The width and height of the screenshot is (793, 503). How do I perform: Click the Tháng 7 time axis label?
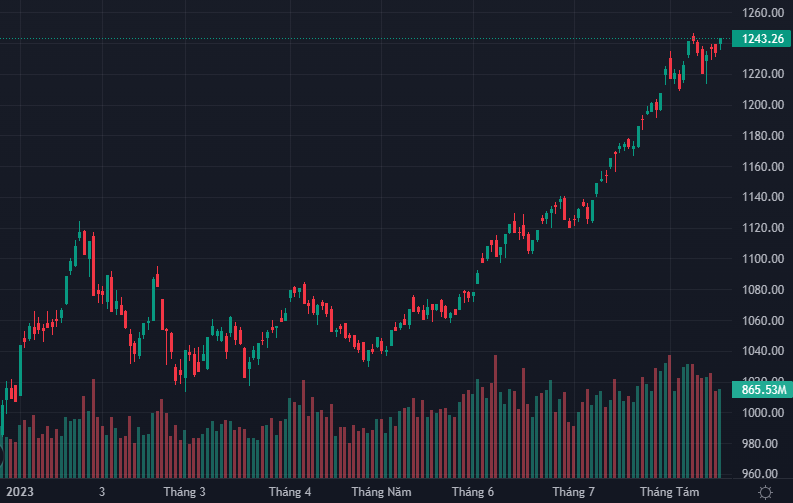(574, 492)
